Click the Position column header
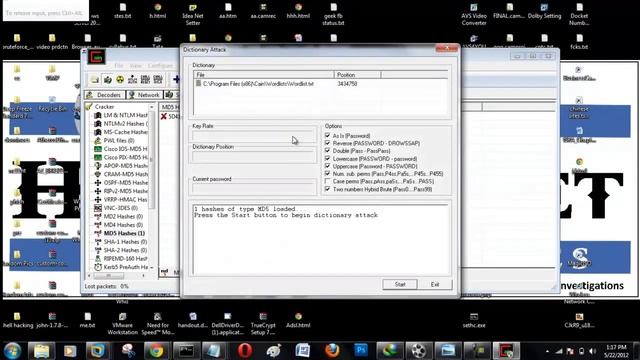The width and height of the screenshot is (640, 360). [357, 75]
